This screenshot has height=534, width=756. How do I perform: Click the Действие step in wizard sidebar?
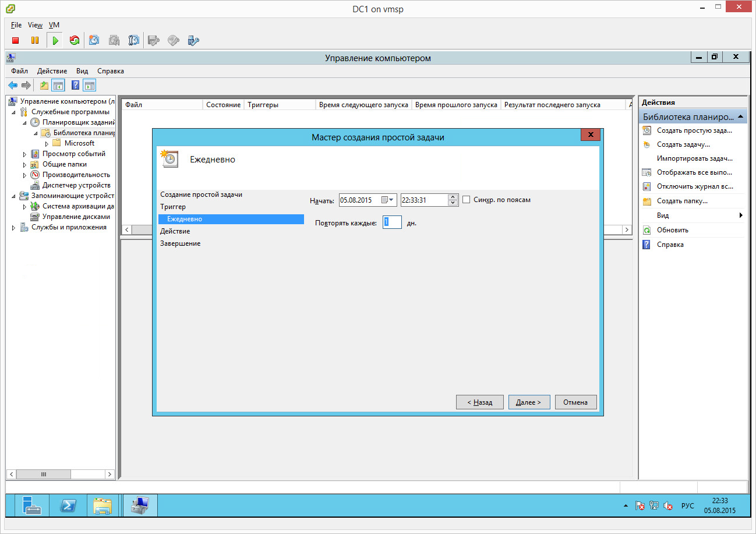(x=175, y=231)
